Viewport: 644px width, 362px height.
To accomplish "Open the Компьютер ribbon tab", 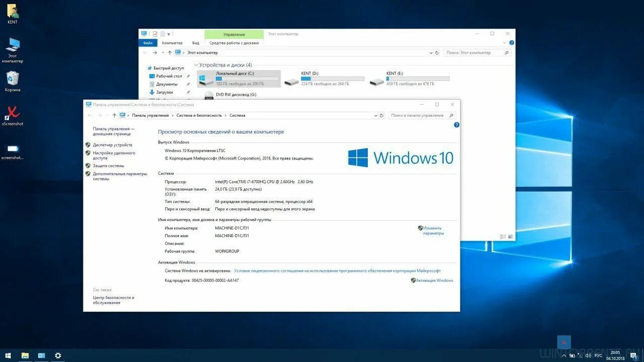I will coord(172,43).
